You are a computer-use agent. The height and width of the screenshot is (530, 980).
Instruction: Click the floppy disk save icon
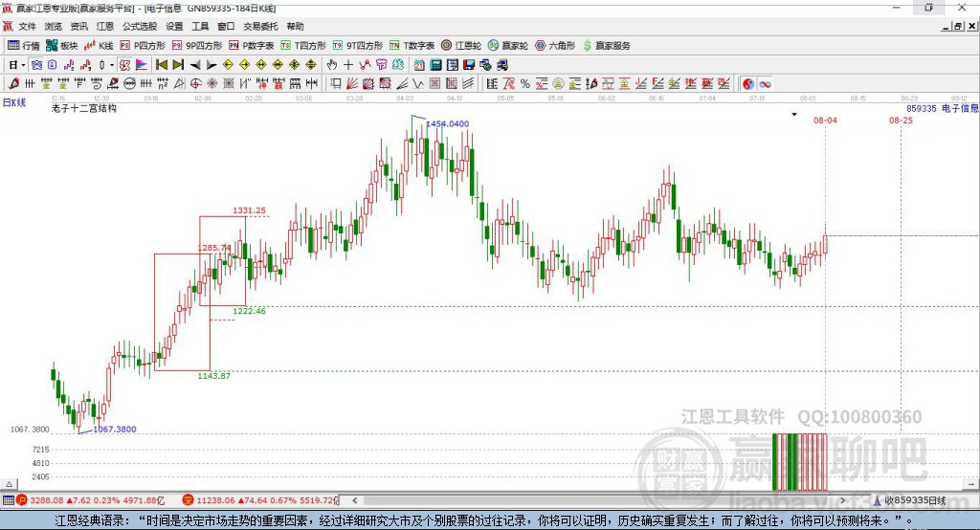pos(469,65)
